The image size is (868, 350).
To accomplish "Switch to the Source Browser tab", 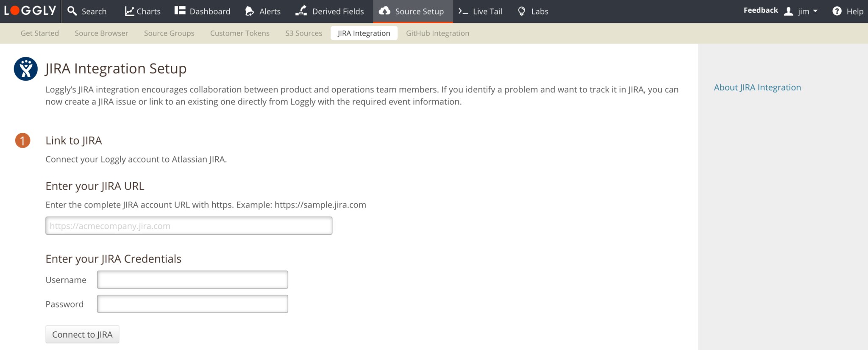I will point(101,33).
